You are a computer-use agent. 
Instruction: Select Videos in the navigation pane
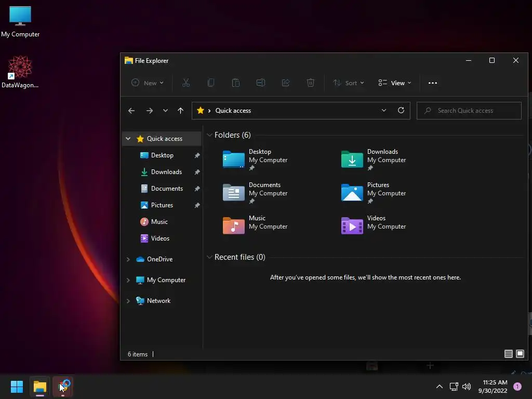tap(160, 238)
